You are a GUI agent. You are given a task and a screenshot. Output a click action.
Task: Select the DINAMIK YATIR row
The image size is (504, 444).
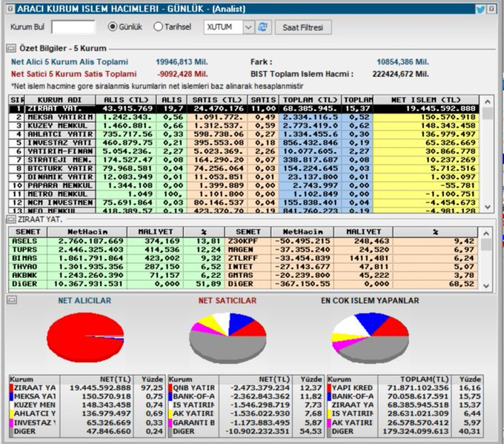point(244,177)
